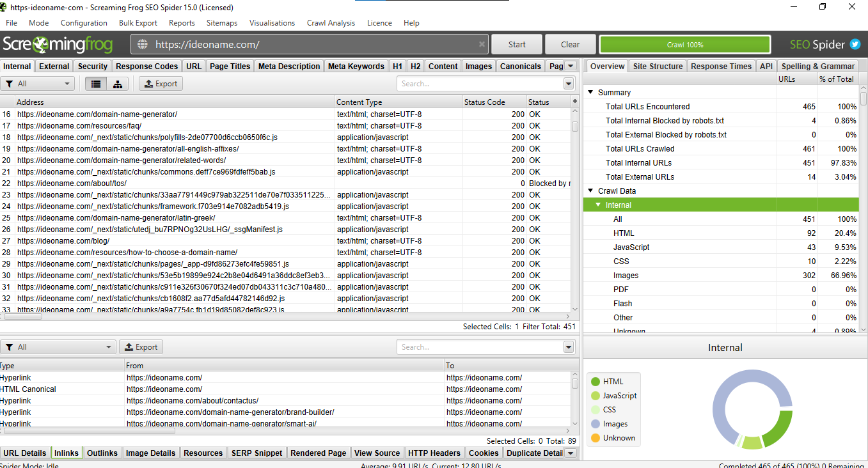Click the Start crawl button
The image size is (868, 468).
[x=517, y=45]
